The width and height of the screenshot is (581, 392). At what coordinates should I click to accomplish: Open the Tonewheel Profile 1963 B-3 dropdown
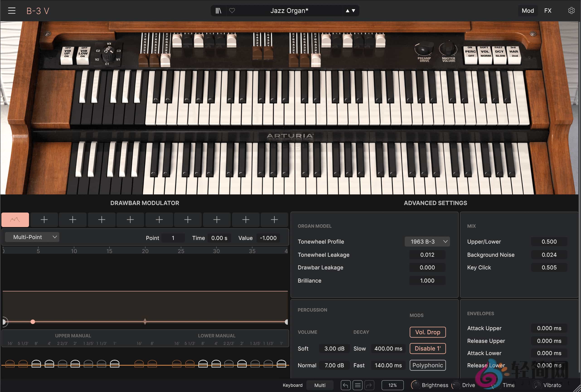[x=427, y=242]
